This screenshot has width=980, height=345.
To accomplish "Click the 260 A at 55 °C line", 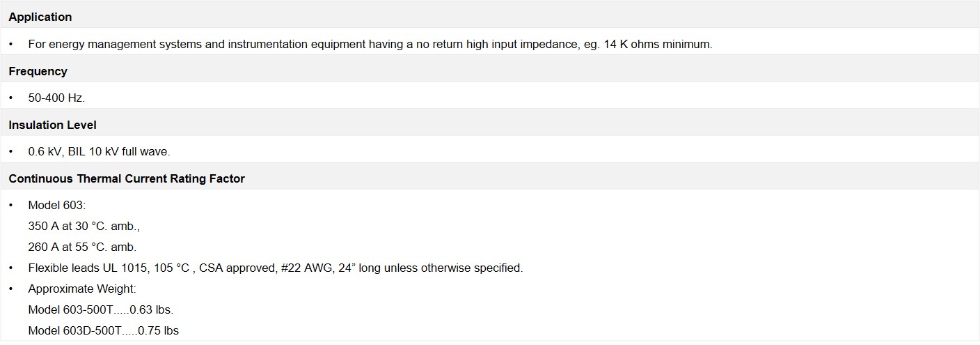I will point(82,247).
